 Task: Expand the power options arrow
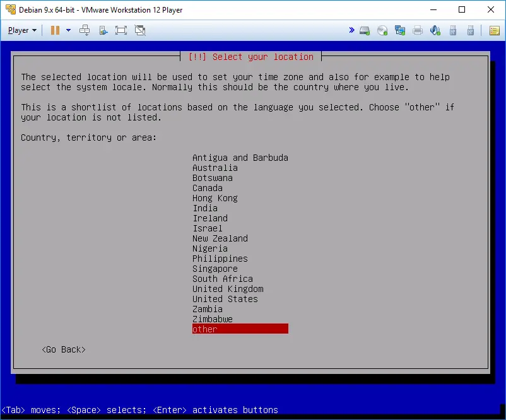pos(68,30)
